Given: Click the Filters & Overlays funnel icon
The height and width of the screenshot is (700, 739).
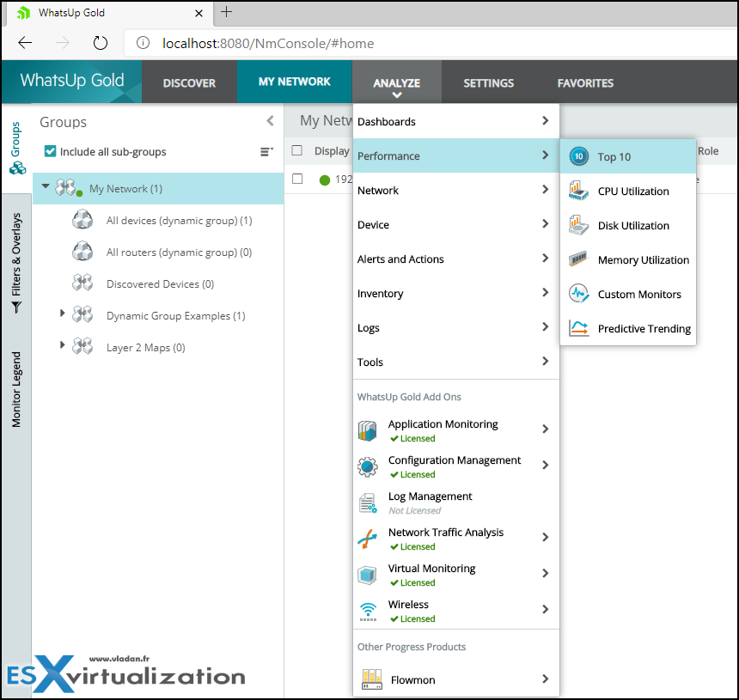Looking at the screenshot, I should (16, 307).
